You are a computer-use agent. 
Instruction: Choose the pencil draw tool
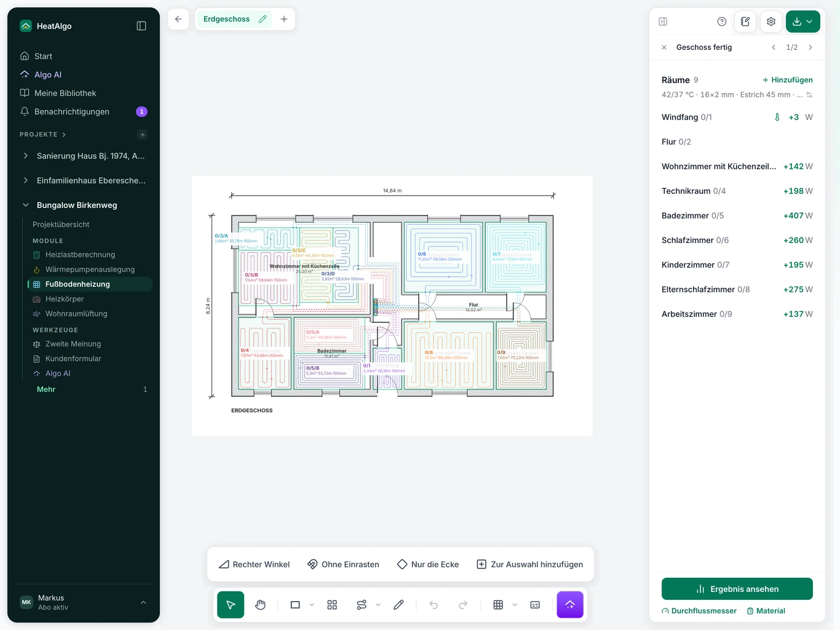pos(398,605)
